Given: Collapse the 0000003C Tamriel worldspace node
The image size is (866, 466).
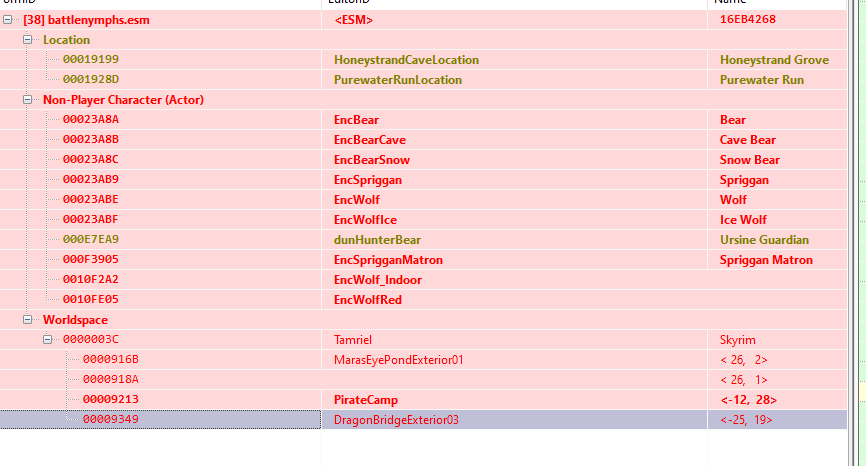Looking at the screenshot, I should point(47,340).
